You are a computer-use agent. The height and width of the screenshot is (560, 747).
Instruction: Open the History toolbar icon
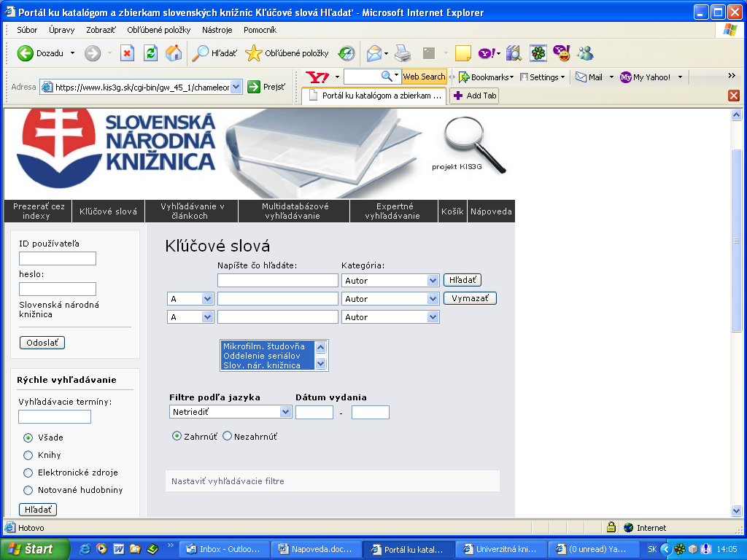point(347,53)
